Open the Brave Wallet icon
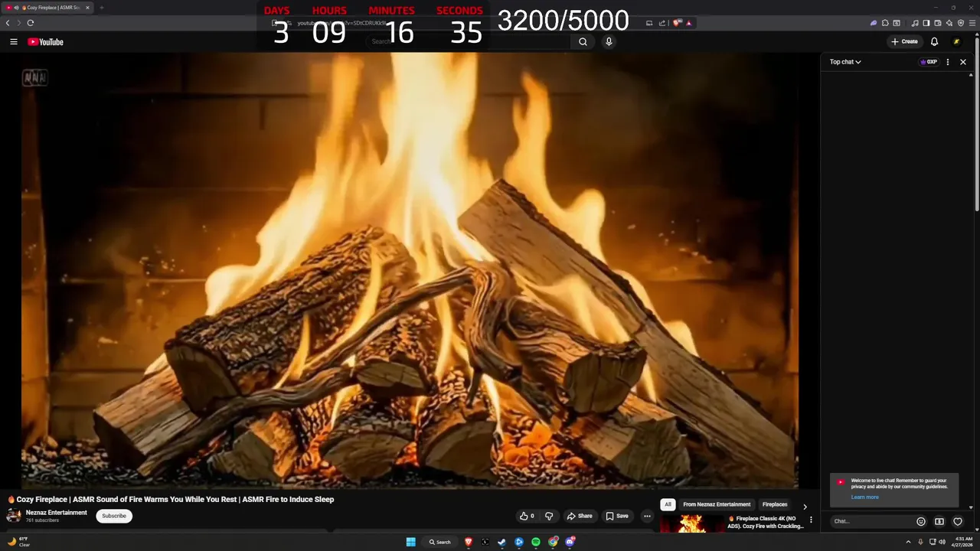 [938, 23]
